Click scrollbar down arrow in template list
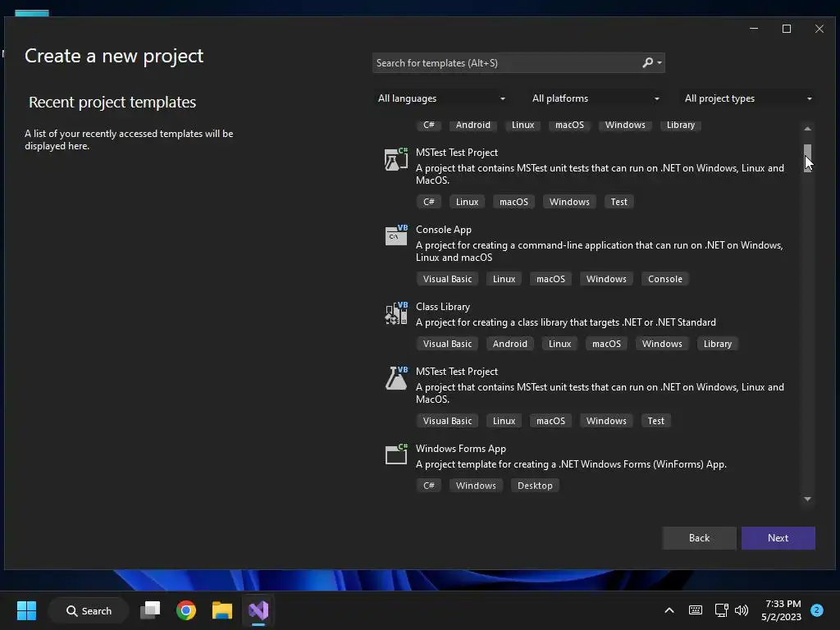The width and height of the screenshot is (840, 630). (x=807, y=499)
